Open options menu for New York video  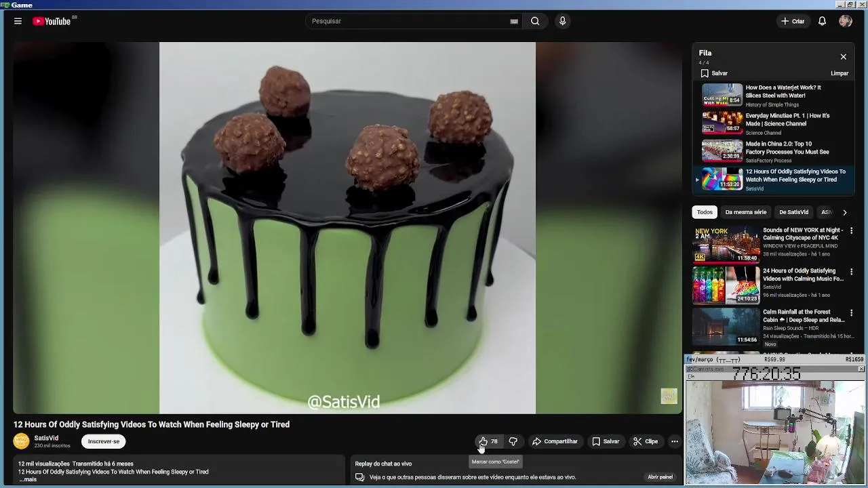[x=851, y=231]
